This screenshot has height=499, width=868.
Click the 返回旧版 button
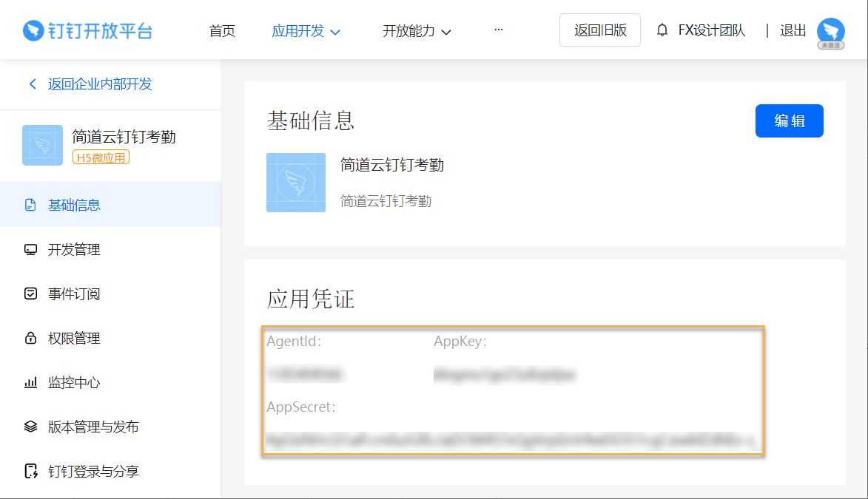point(600,30)
